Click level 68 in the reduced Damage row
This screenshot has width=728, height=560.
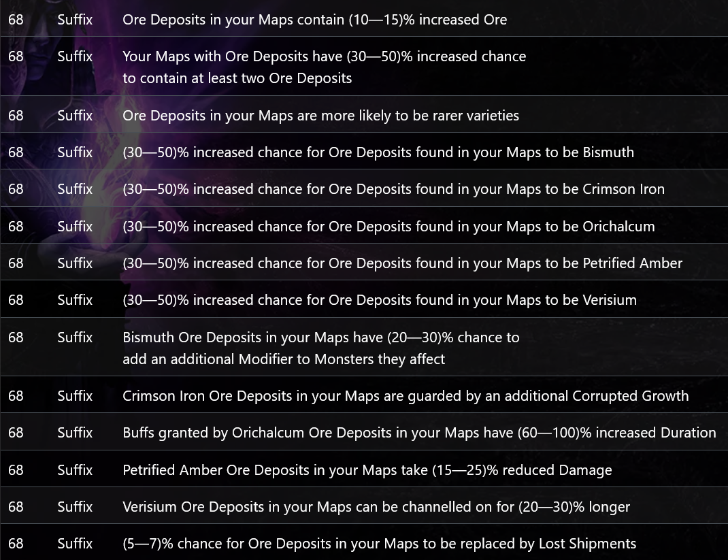16,470
